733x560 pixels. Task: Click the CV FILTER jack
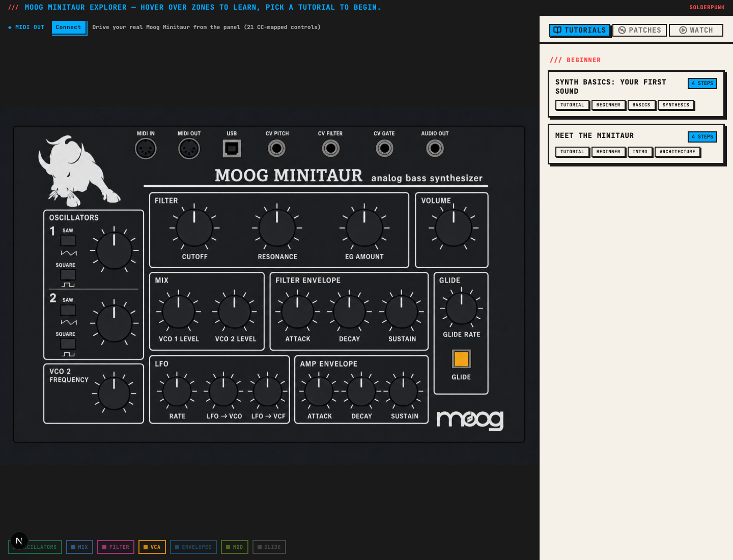(330, 148)
